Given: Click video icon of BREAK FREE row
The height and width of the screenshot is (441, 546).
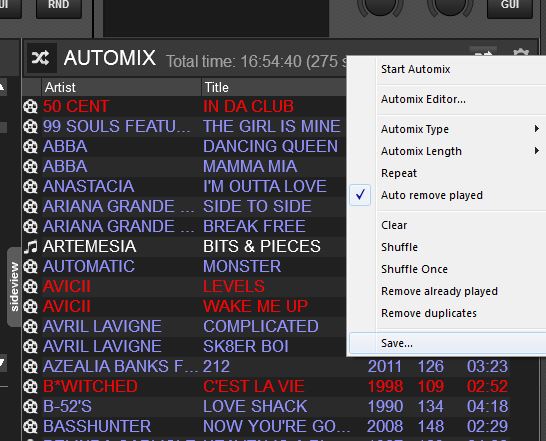Looking at the screenshot, I should [x=31, y=226].
